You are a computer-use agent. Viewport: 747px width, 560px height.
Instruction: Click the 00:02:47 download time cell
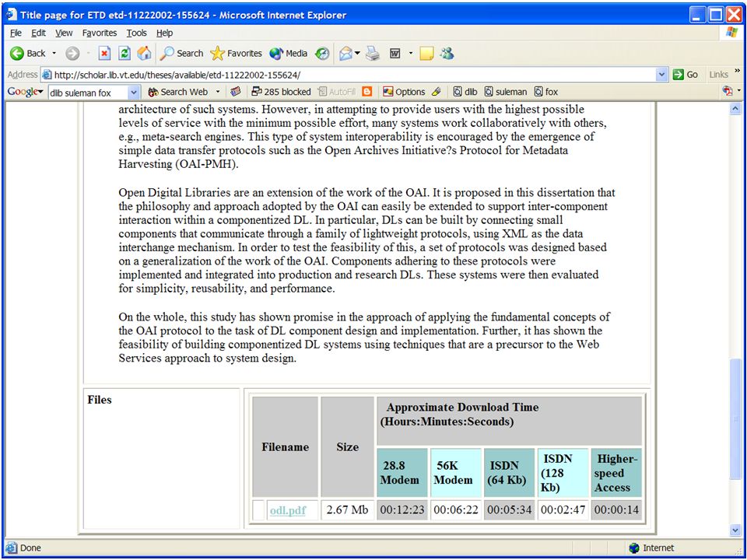563,510
